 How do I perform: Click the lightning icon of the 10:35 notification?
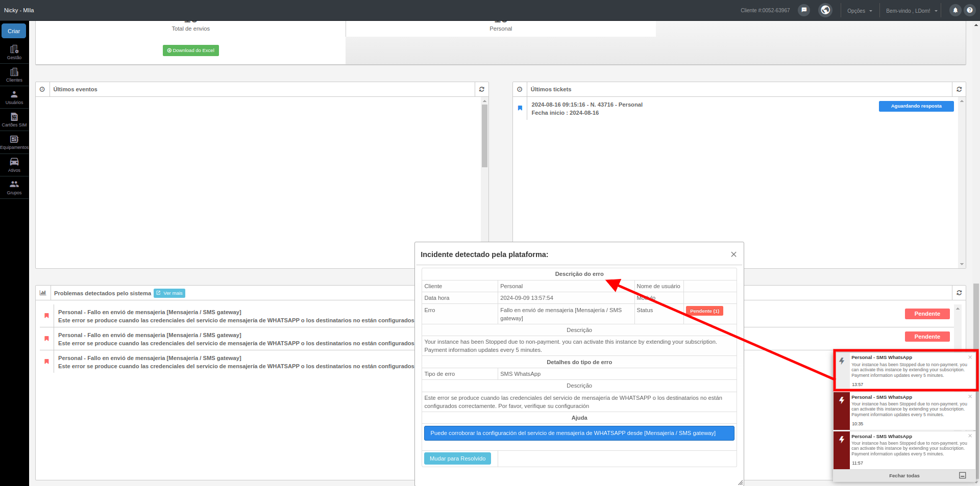pos(842,400)
